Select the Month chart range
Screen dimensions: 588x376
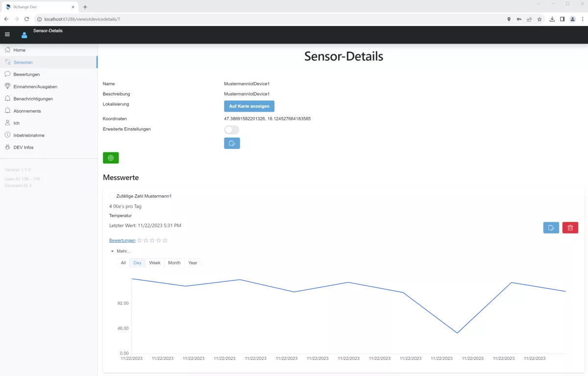tap(174, 263)
